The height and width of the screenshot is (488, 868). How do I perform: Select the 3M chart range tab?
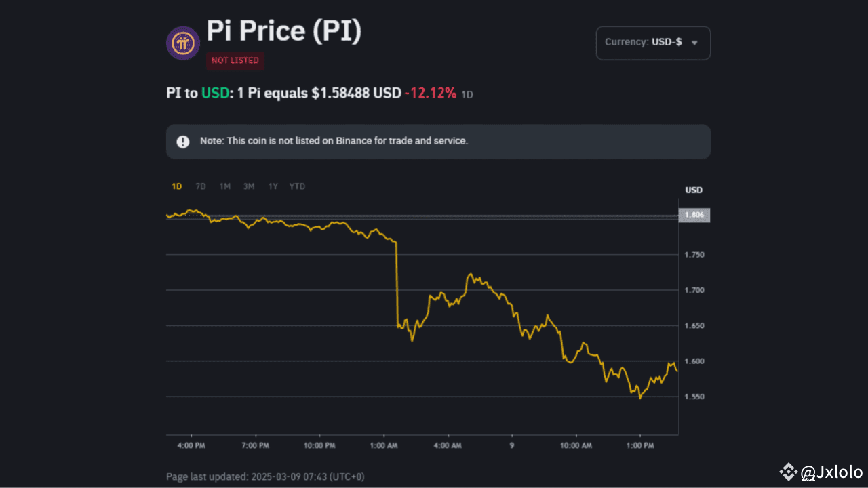tap(249, 186)
